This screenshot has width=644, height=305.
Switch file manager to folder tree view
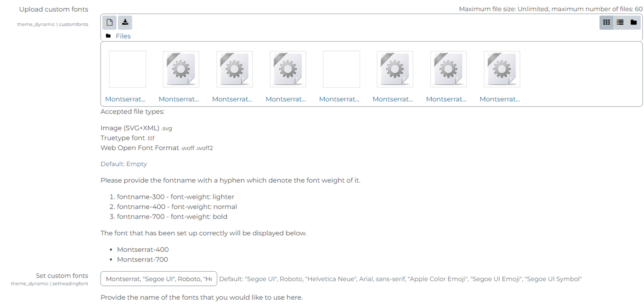[x=634, y=22]
